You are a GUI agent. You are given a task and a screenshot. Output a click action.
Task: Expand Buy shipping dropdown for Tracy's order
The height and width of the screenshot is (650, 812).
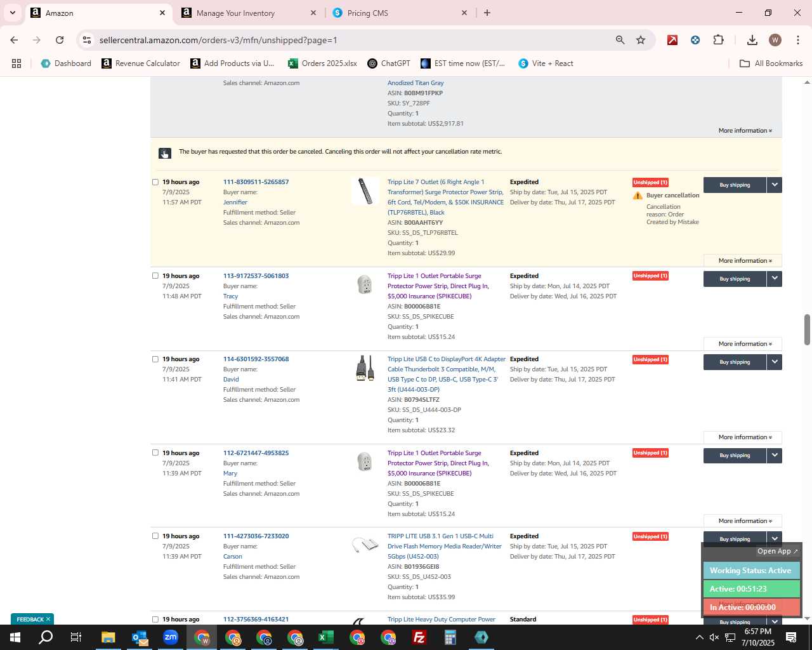[775, 279]
